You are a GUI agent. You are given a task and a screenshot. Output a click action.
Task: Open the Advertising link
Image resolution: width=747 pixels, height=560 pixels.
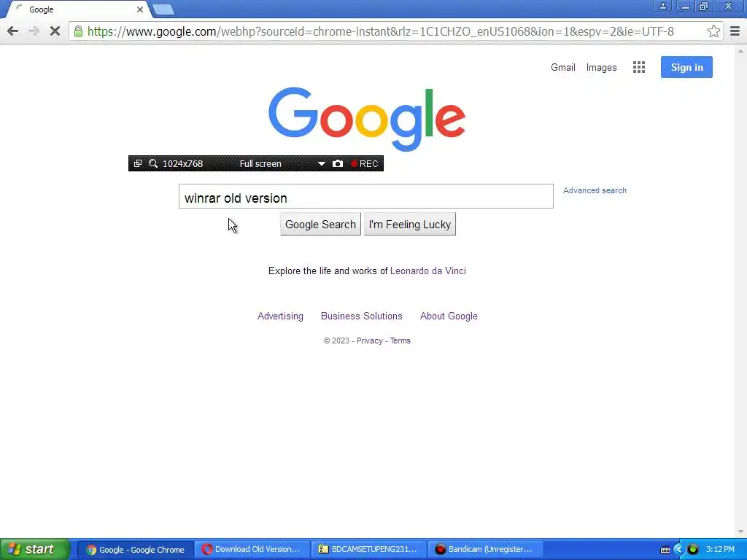click(280, 316)
